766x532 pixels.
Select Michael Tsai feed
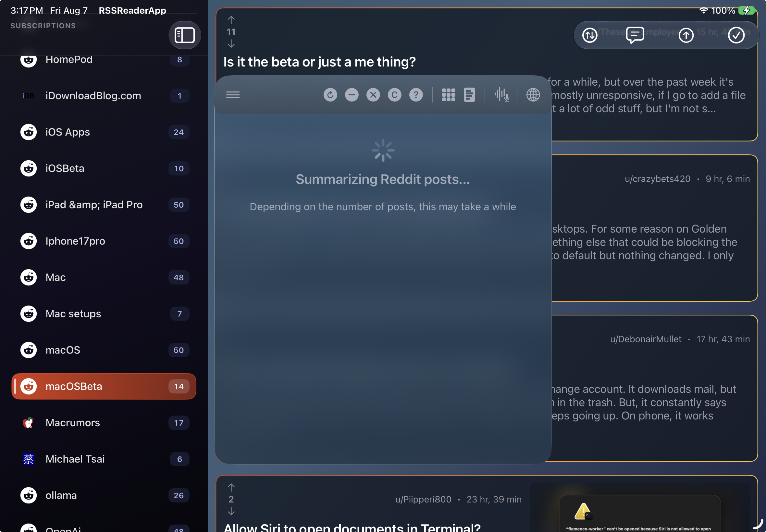click(104, 459)
